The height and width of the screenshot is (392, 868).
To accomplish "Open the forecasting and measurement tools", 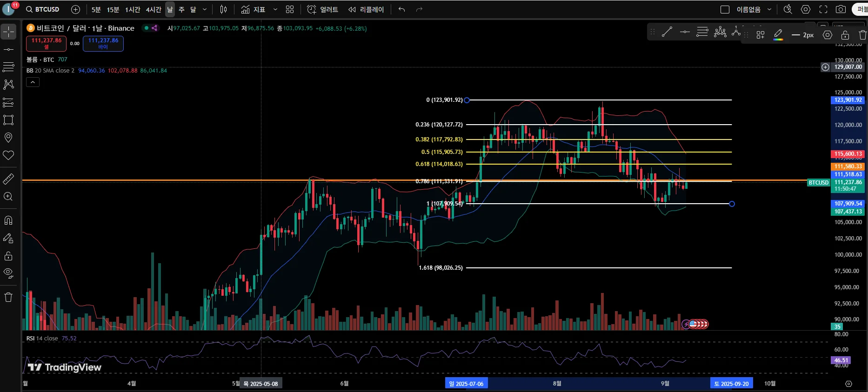I will 8,102.
